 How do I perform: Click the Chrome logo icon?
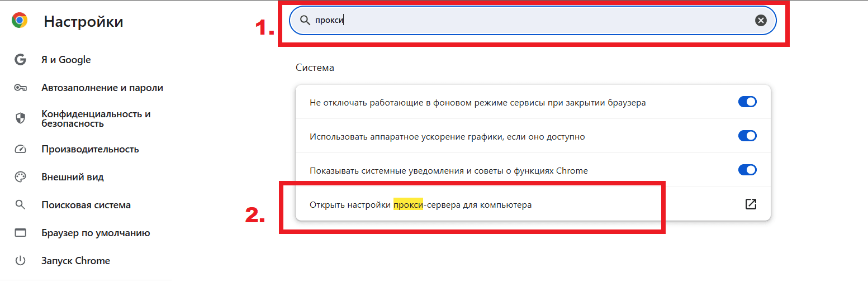[x=20, y=21]
